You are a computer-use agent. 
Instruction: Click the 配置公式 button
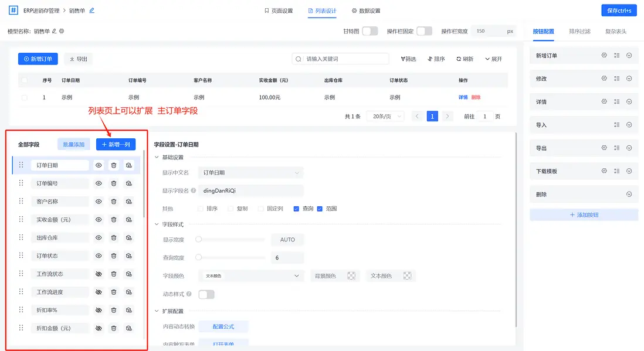coord(223,326)
